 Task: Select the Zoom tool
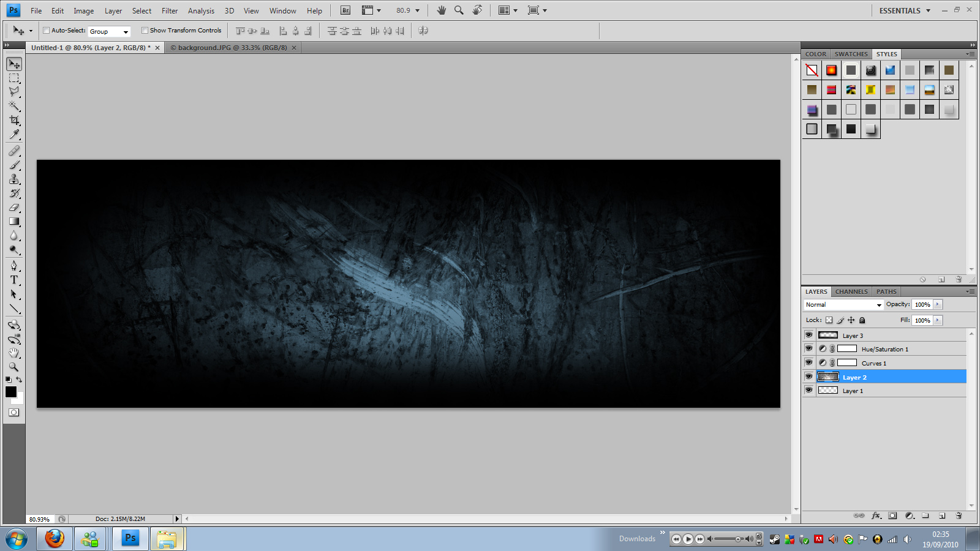tap(13, 367)
